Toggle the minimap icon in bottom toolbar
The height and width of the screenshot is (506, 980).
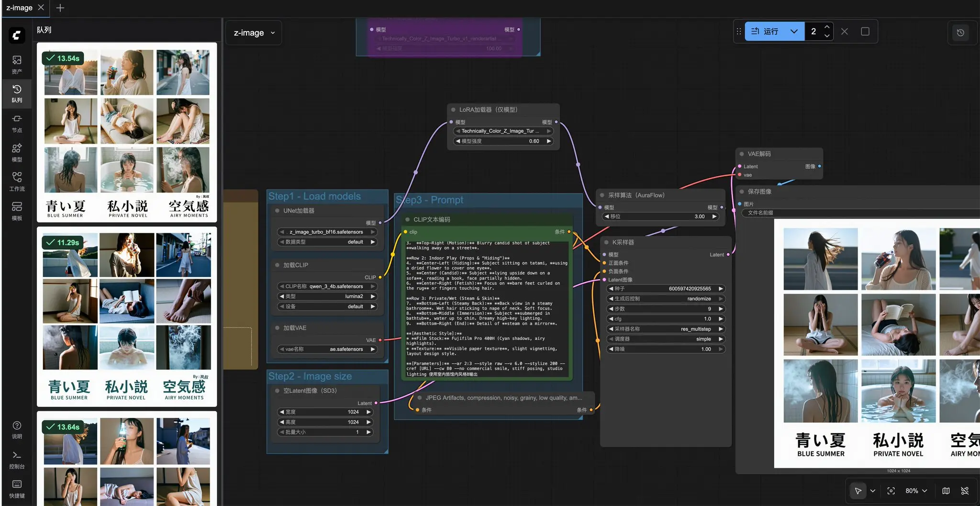click(x=946, y=491)
